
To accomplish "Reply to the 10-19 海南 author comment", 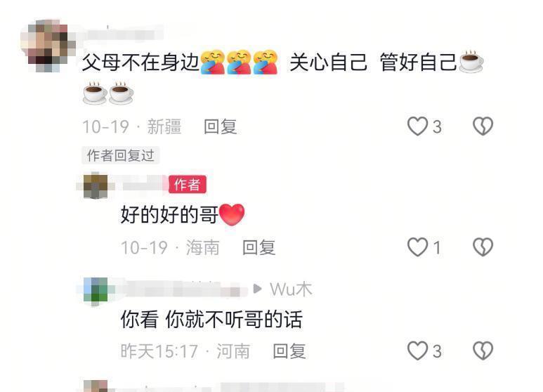I will (x=259, y=247).
